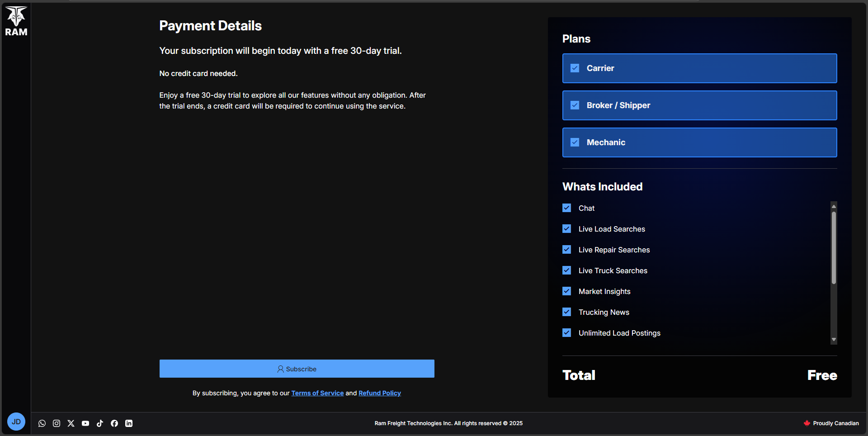This screenshot has height=436, width=868.
Task: Click the scrollbar up arrow in Whats Included
Action: pos(834,206)
